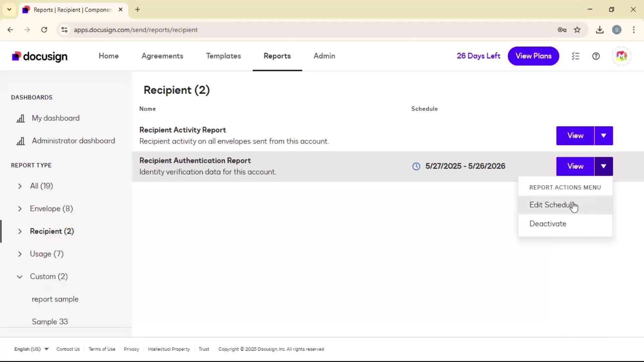View the Recipient Authentication Report
This screenshot has height=362, width=644.
pos(575,166)
